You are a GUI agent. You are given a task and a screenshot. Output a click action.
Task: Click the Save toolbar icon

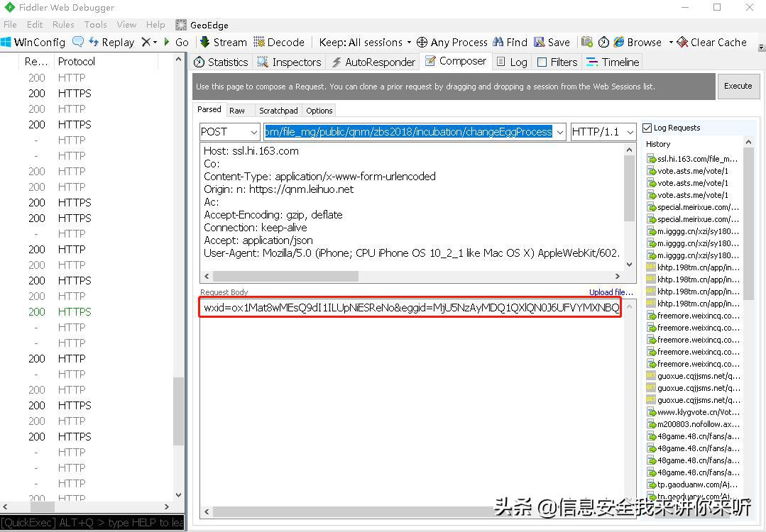540,42
